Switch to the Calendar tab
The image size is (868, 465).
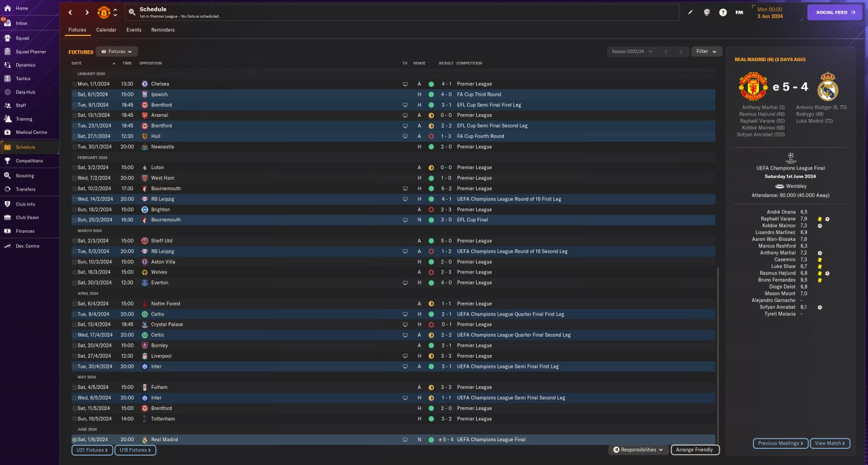[106, 30]
